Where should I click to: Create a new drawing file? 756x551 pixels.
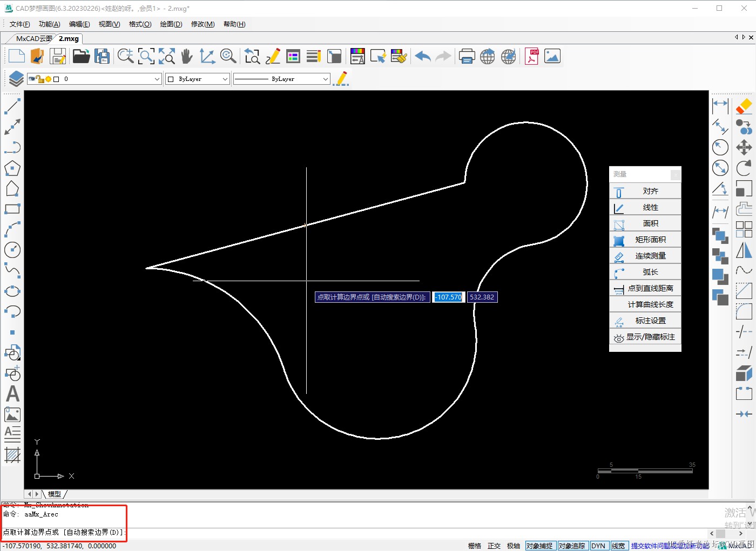[x=17, y=56]
